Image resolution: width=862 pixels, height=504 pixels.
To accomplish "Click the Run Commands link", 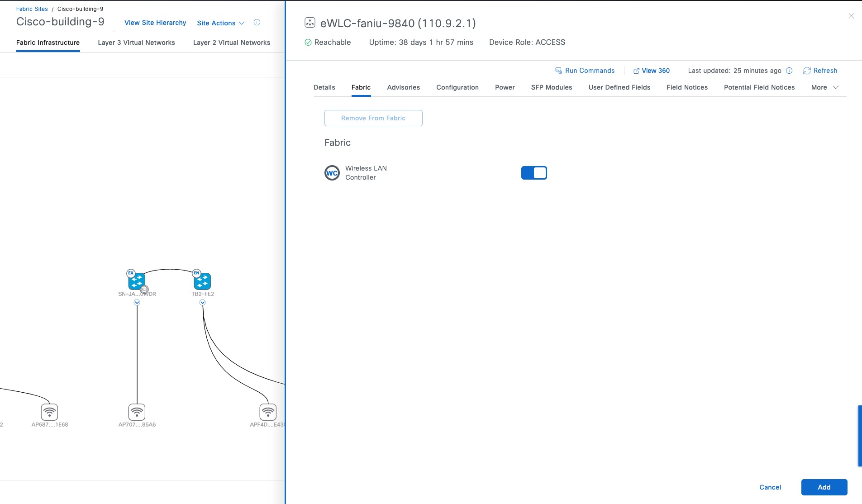I will pyautogui.click(x=585, y=71).
